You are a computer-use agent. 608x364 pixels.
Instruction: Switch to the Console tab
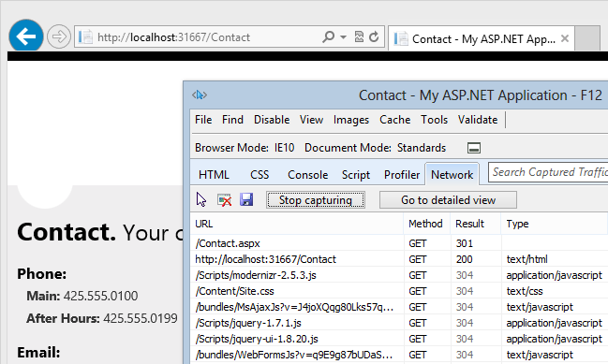coord(308,175)
